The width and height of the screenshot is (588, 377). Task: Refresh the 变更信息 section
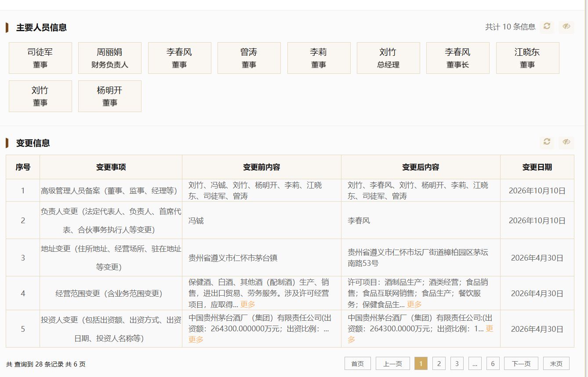coord(547,142)
